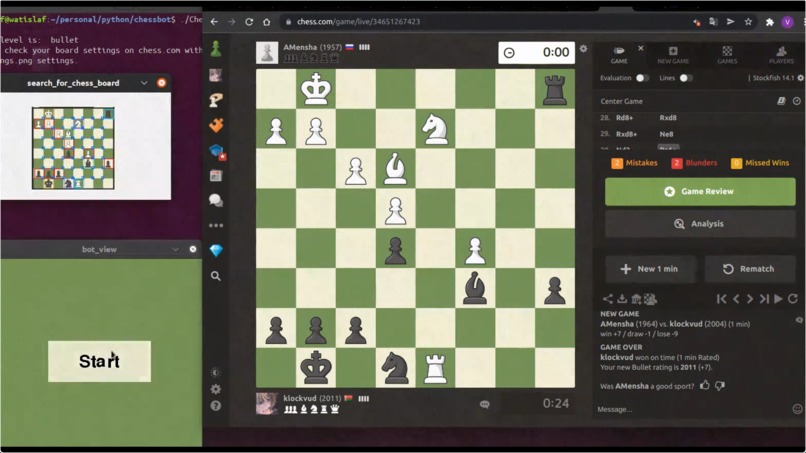Step back to the previous move
This screenshot has width=806, height=453.
click(736, 299)
